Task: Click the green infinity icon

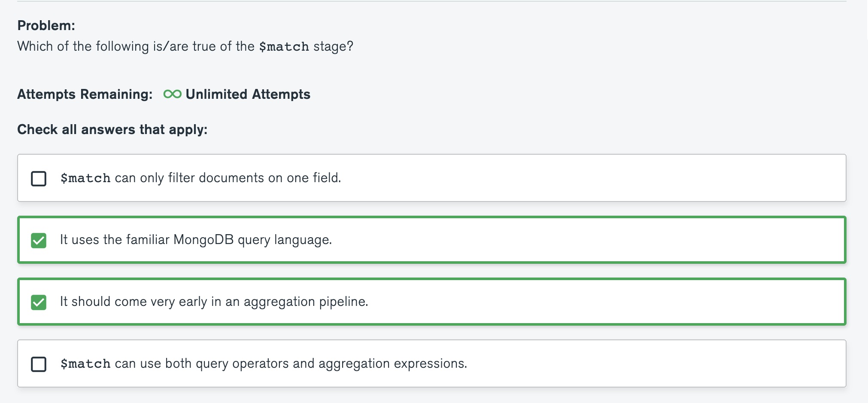Action: tap(173, 94)
